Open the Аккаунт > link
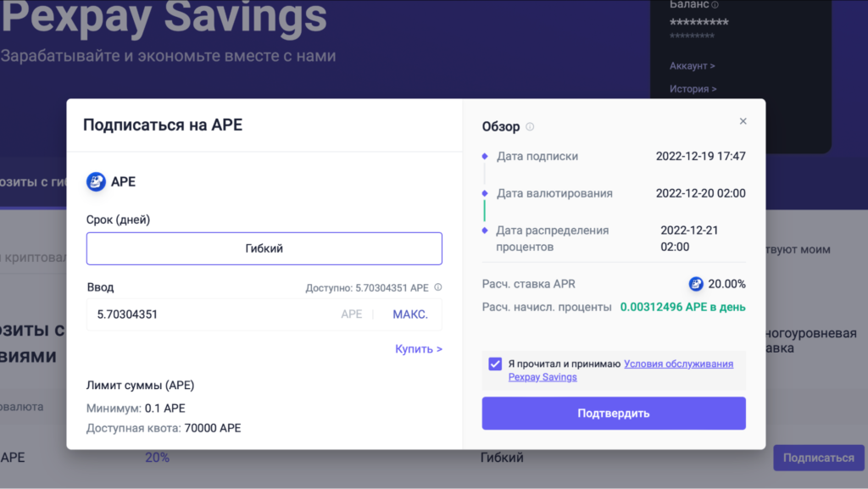Screen dimensions: 868x489 [692, 66]
